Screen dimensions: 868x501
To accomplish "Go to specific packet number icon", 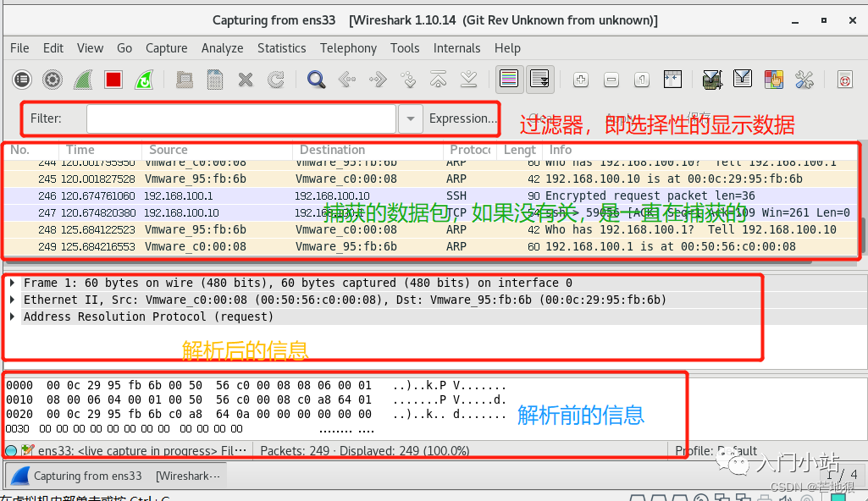I will click(408, 80).
